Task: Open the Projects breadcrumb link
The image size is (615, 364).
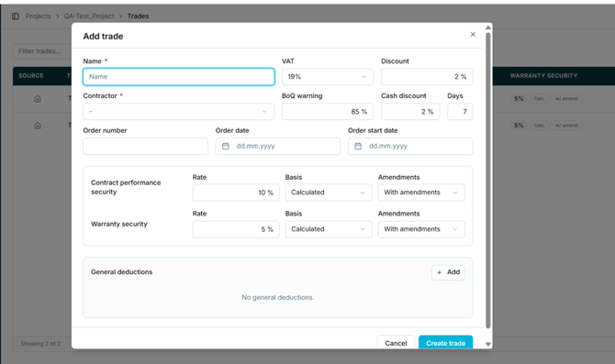Action: click(x=38, y=17)
